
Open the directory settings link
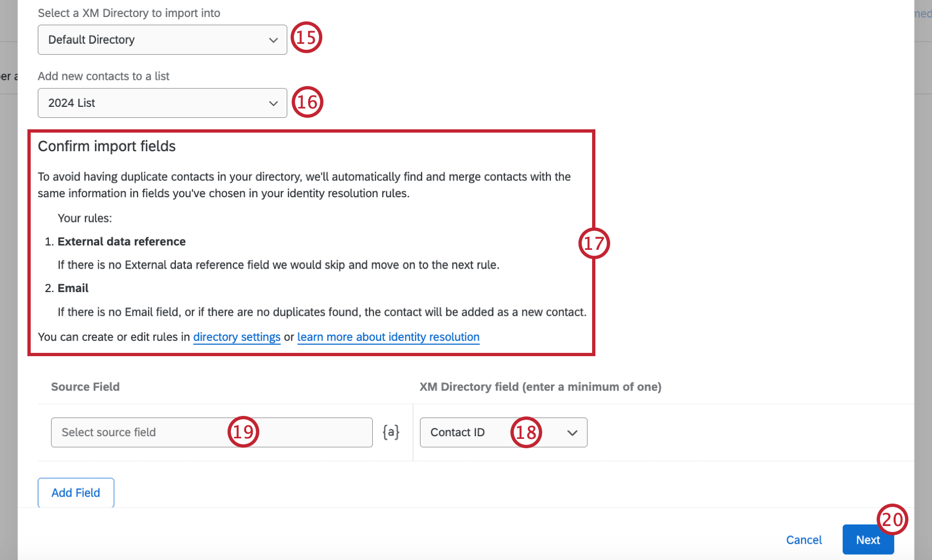(237, 336)
